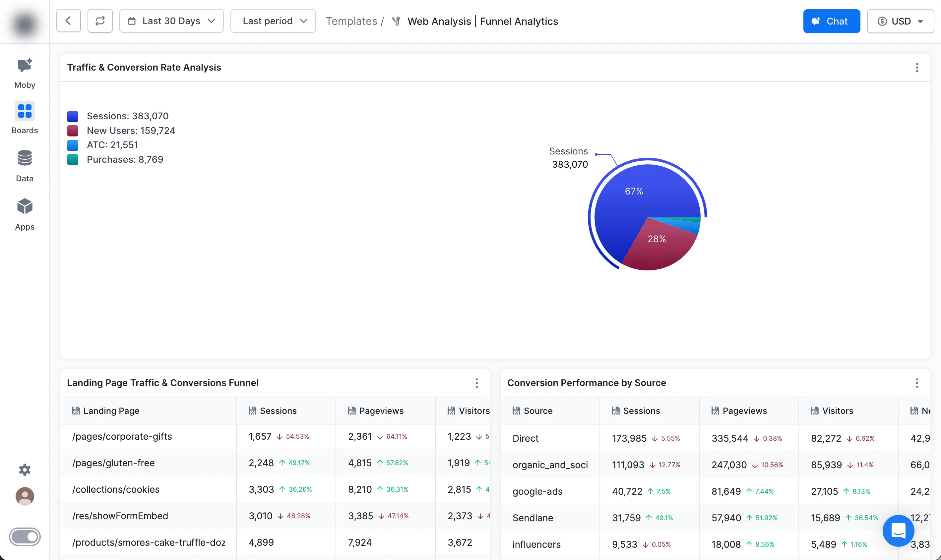Image resolution: width=941 pixels, height=560 pixels.
Task: Open the USD currency dropdown
Action: pyautogui.click(x=900, y=21)
